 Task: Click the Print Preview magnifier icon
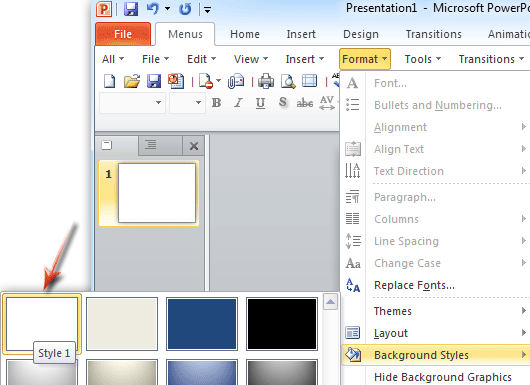(x=288, y=81)
